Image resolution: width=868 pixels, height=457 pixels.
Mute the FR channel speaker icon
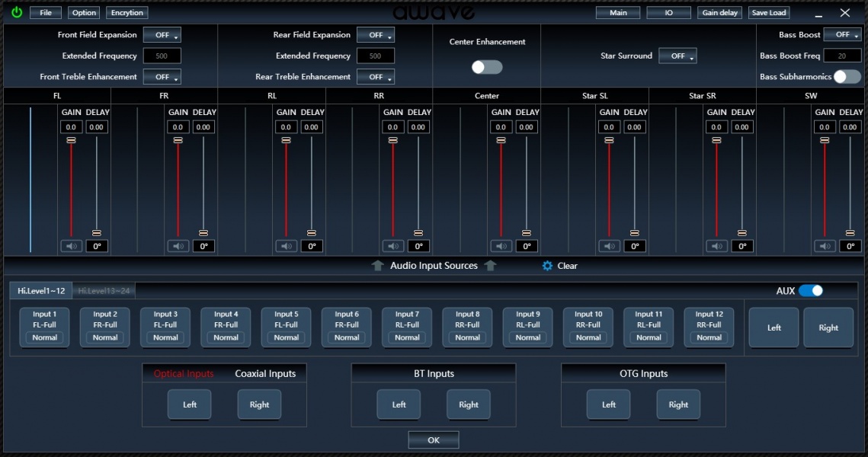pos(178,246)
